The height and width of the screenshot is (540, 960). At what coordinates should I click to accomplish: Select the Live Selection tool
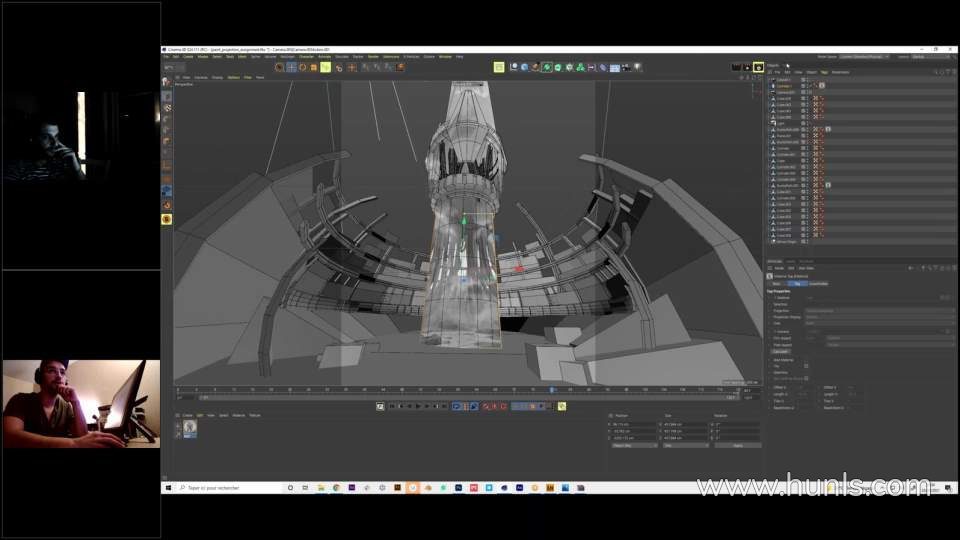[x=280, y=67]
